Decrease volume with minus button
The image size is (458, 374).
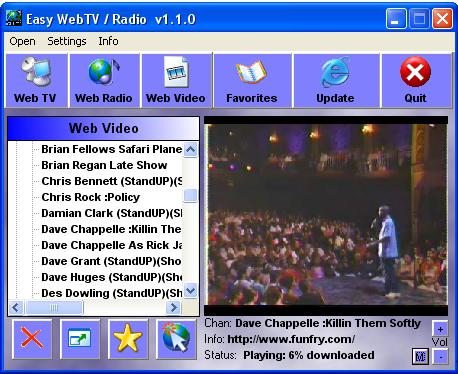coord(440,357)
